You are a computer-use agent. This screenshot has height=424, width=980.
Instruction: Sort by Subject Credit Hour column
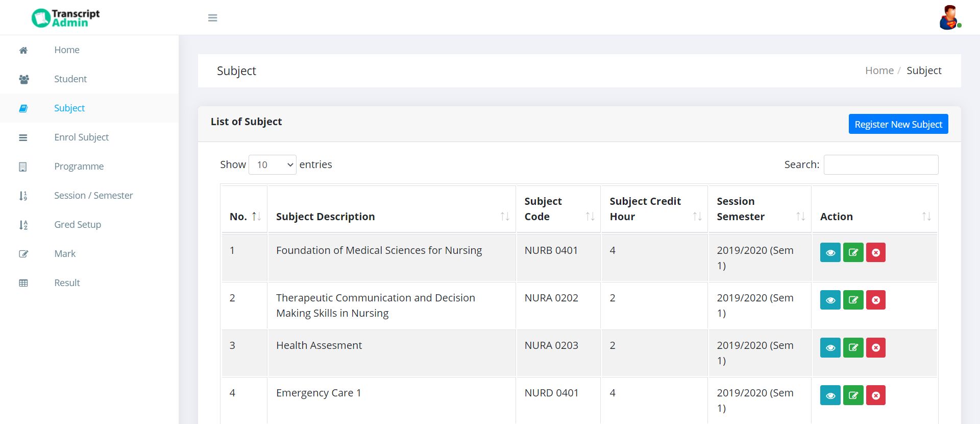654,209
